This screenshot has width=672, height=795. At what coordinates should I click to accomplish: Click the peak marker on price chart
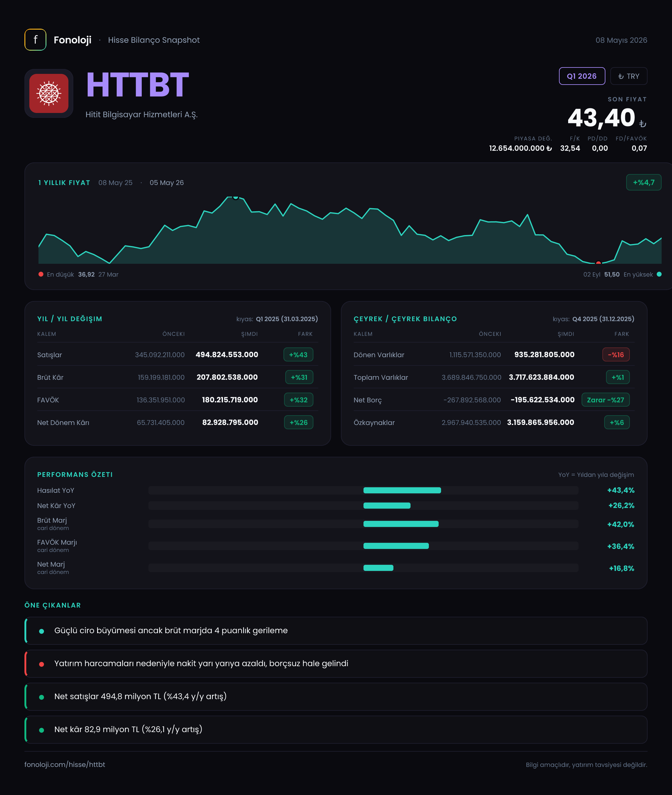[236, 197]
